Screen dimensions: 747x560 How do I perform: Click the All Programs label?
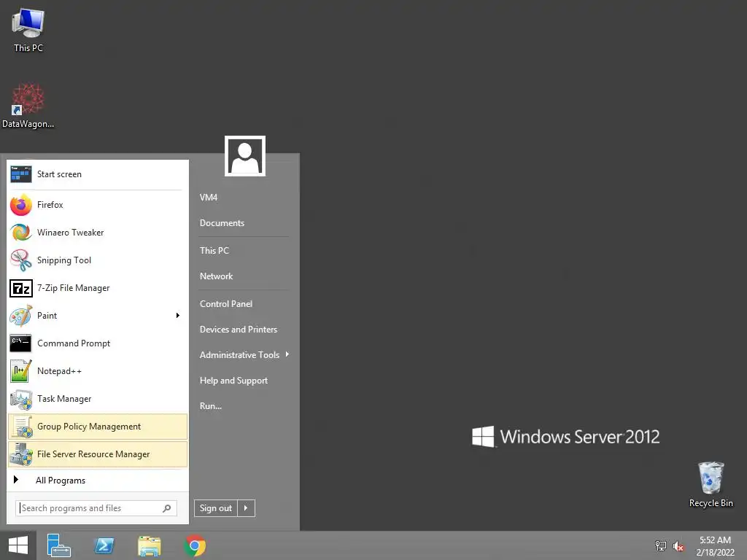pos(61,481)
